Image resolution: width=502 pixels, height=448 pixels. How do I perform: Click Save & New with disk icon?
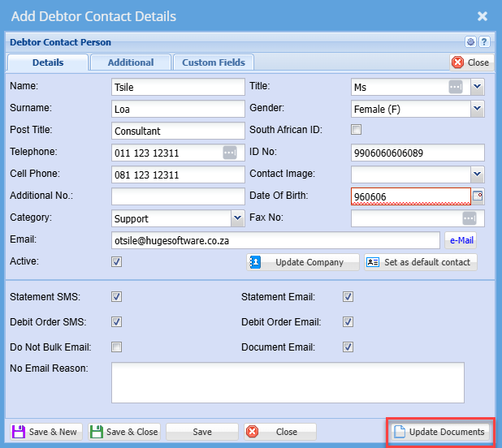click(x=45, y=432)
